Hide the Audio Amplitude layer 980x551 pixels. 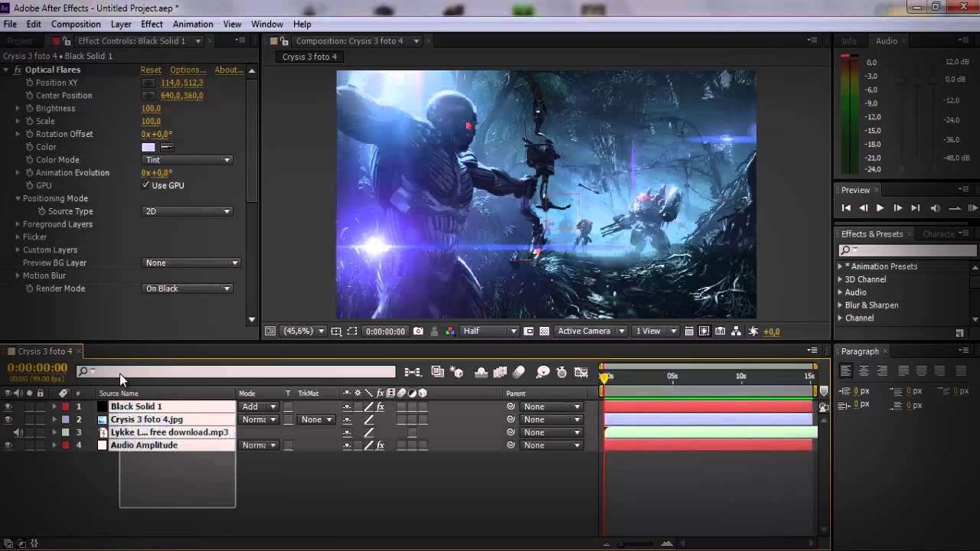[x=8, y=445]
